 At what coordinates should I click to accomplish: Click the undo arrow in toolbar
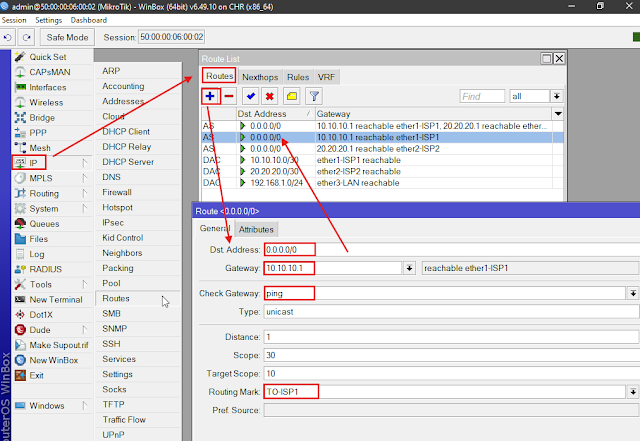[8, 38]
